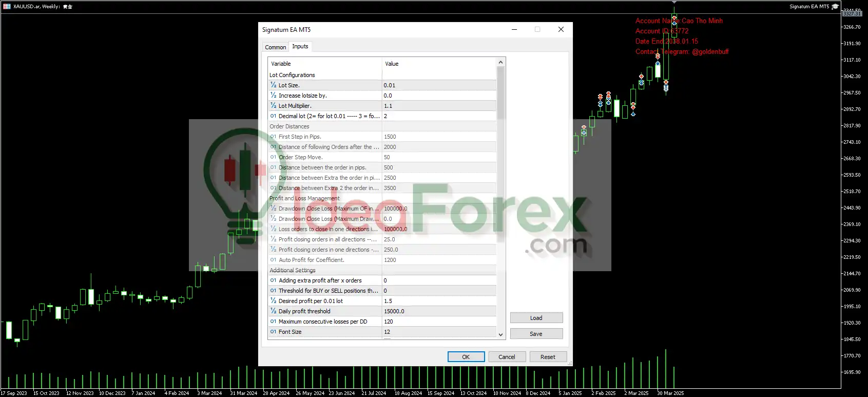This screenshot has width=868, height=397.
Task: Click the Loss orders to close type icon
Action: coord(273,229)
